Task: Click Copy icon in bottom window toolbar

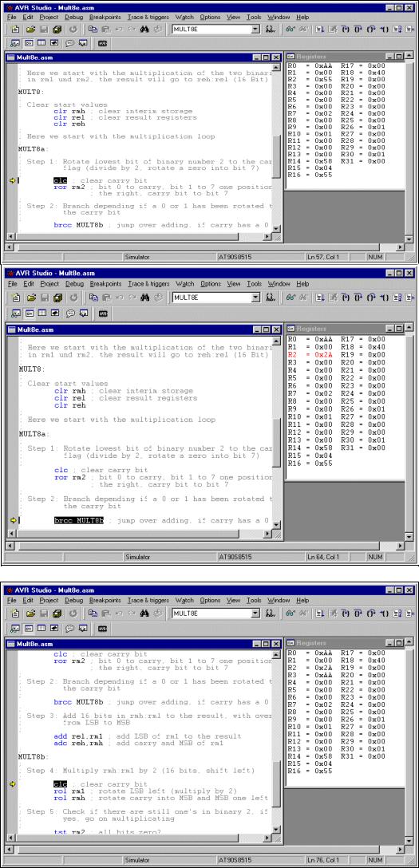Action: click(x=93, y=614)
